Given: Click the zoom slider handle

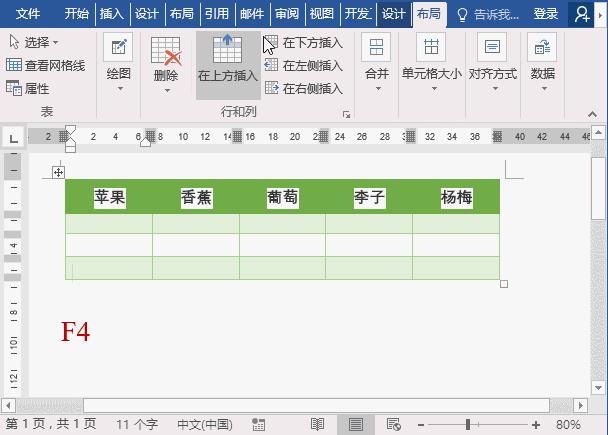Looking at the screenshot, I should tap(468, 425).
